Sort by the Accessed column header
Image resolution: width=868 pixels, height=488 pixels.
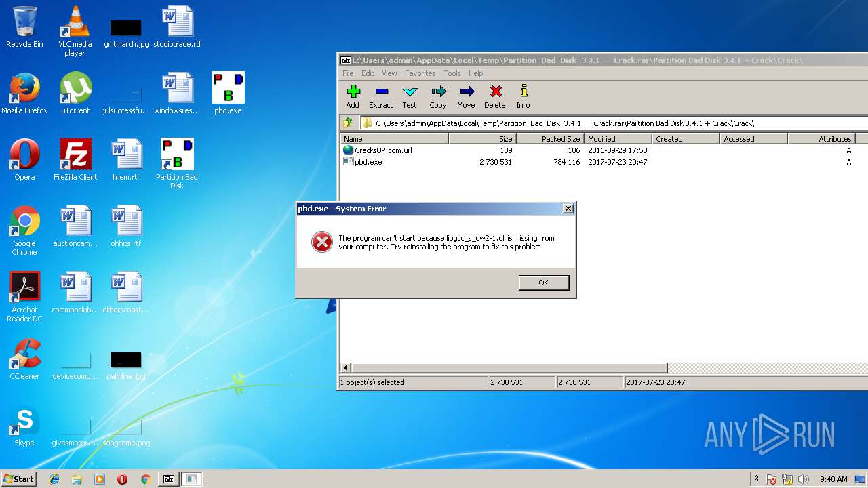click(753, 138)
